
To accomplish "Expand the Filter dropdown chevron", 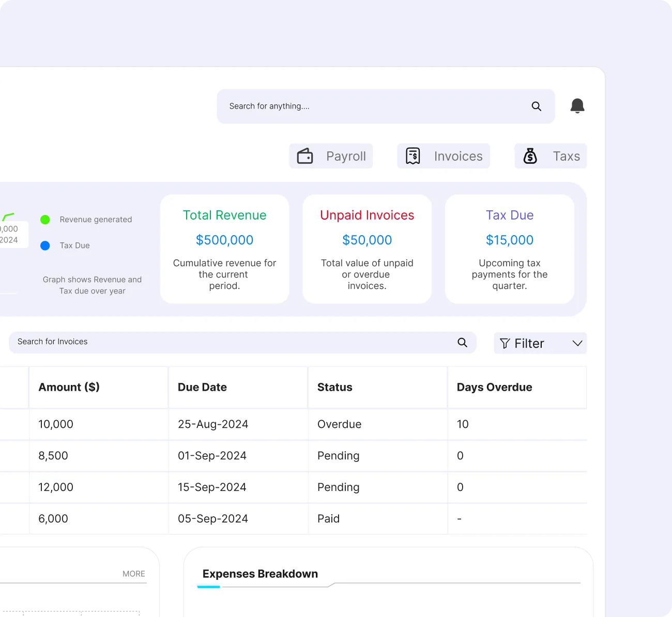I will click(x=577, y=344).
